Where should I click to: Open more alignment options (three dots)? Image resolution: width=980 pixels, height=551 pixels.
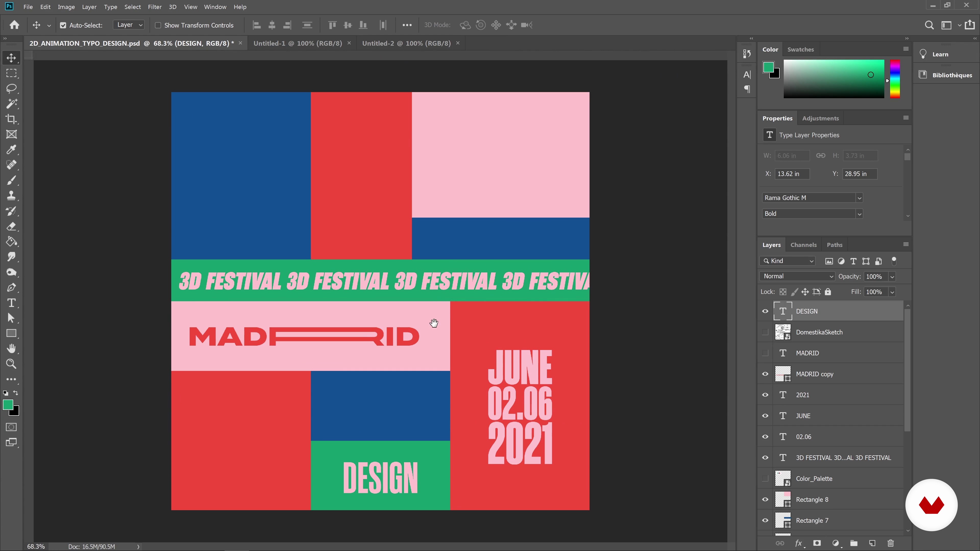pos(407,25)
